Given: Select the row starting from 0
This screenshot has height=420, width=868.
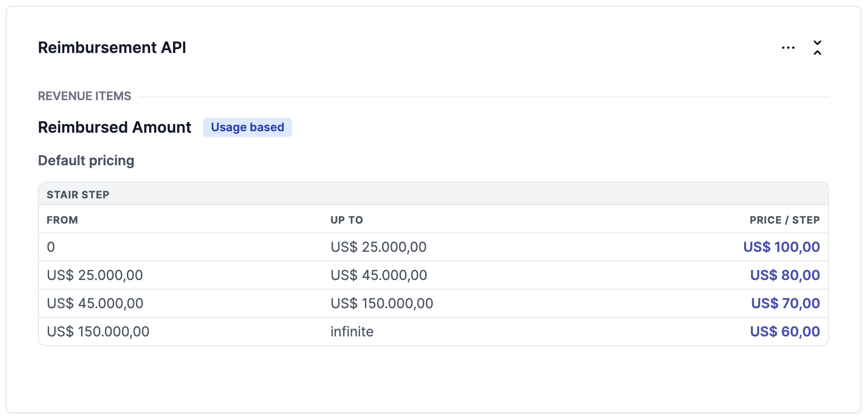Looking at the screenshot, I should (x=51, y=247).
